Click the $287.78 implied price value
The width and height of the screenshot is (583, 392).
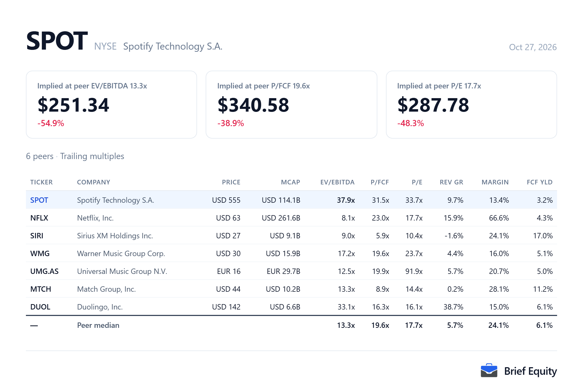(x=433, y=105)
